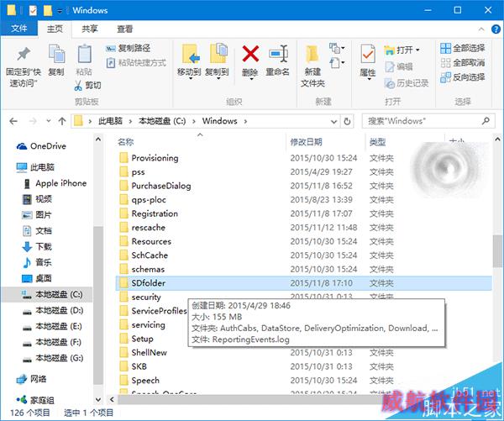Click Paste shortcut in the ribbon
Viewport: 504px width, 421px height.
136,62
